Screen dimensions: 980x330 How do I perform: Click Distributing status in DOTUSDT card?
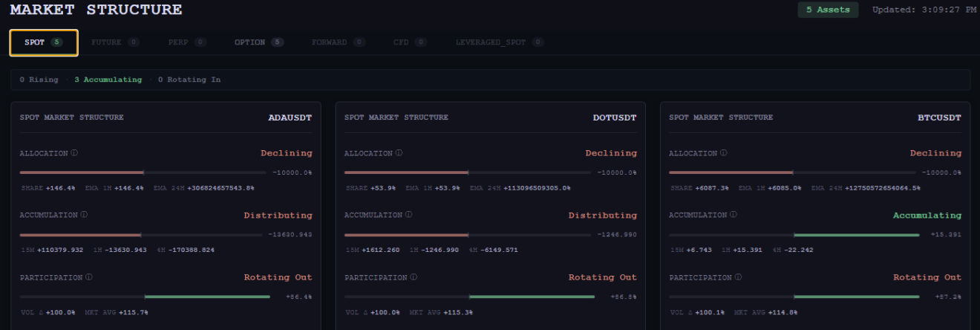coord(603,215)
